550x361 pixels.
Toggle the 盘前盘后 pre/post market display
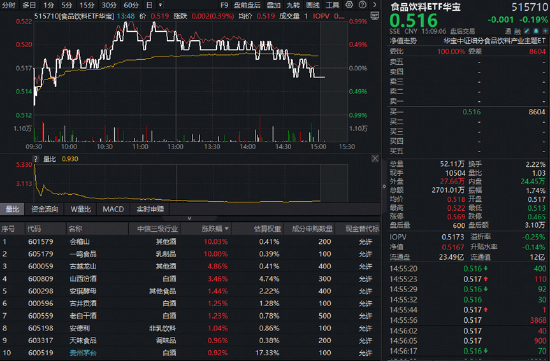coord(247,5)
